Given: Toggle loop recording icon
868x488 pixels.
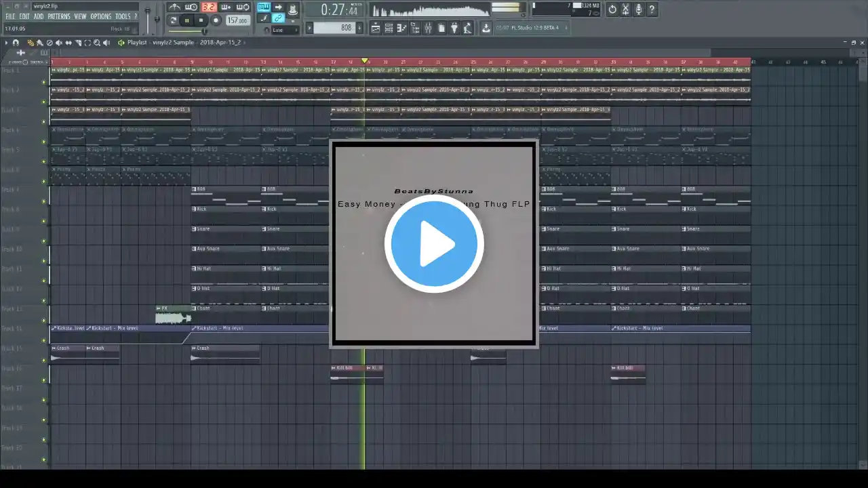Looking at the screenshot, I should [x=243, y=7].
